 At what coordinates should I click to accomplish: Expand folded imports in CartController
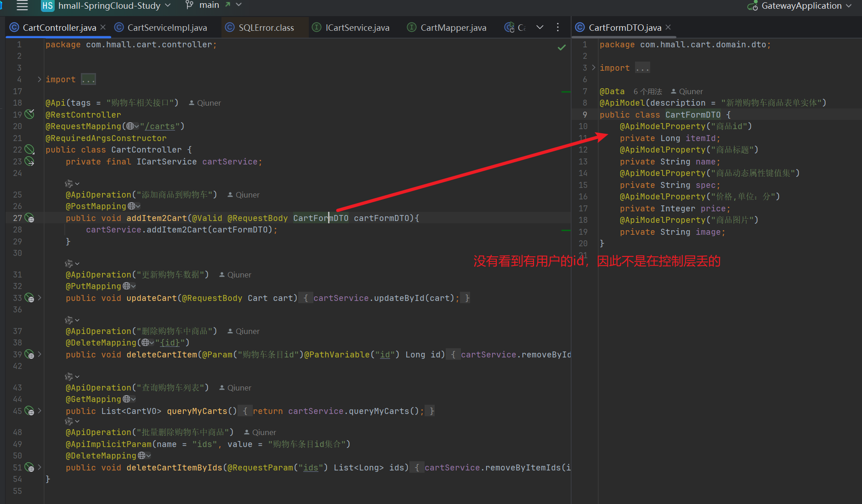40,79
